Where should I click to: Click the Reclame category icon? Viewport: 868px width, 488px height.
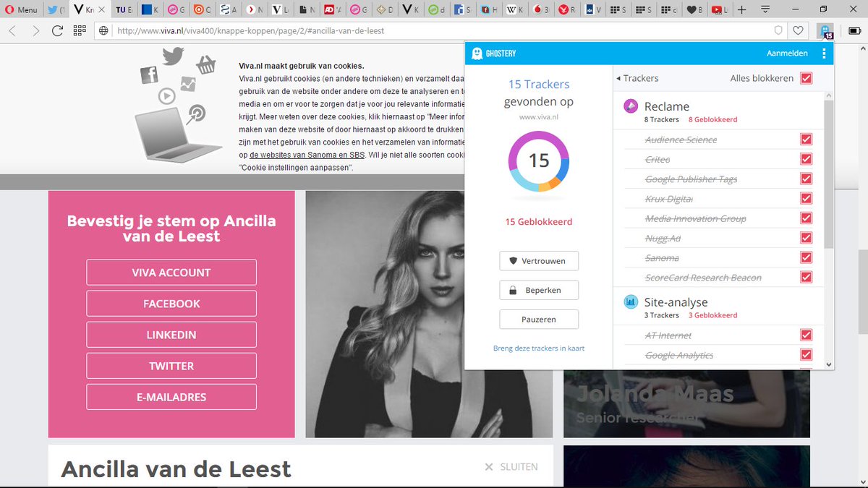coord(631,106)
